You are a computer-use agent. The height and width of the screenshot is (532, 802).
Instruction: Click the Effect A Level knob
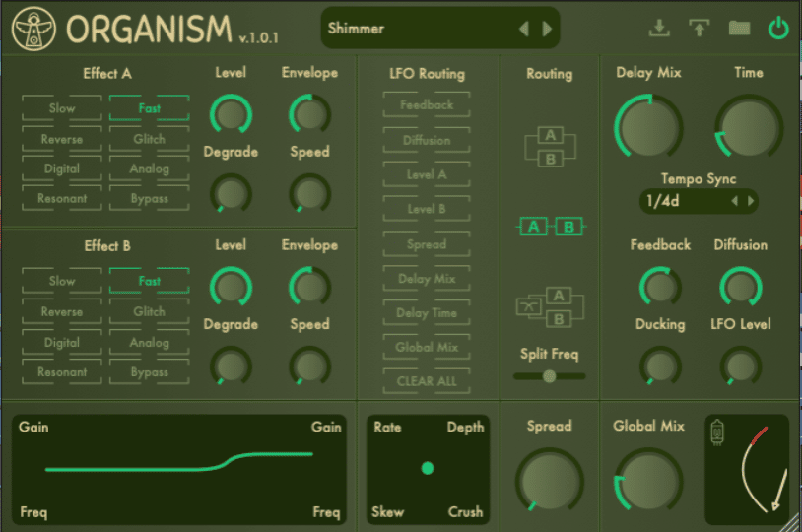[231, 114]
